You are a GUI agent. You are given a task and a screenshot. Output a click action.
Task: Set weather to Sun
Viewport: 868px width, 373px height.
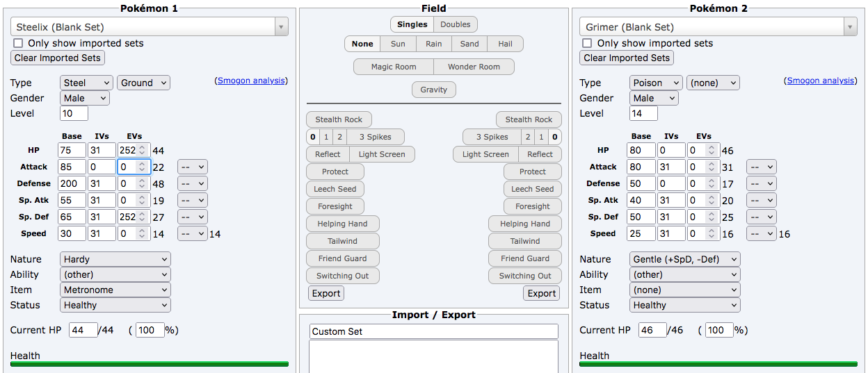[x=398, y=44]
